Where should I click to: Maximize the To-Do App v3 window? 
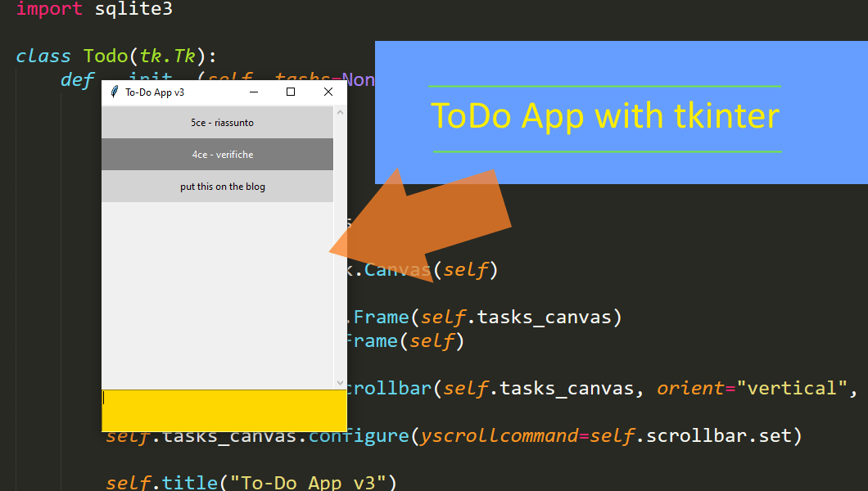coord(291,92)
